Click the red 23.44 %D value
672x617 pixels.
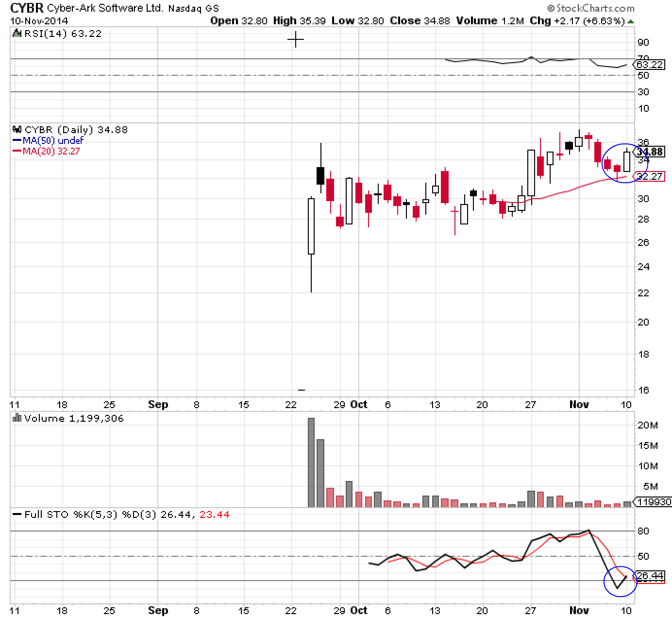click(215, 514)
